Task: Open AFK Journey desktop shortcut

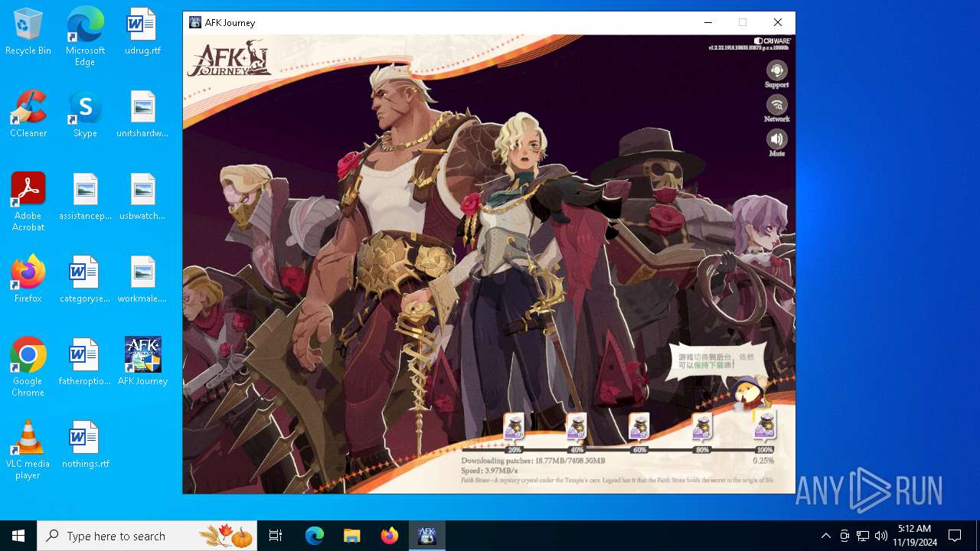Action: pyautogui.click(x=142, y=363)
